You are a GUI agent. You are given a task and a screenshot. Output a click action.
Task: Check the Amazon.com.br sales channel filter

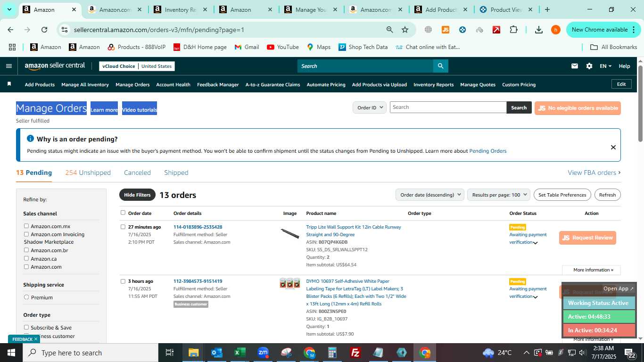pos(26,250)
